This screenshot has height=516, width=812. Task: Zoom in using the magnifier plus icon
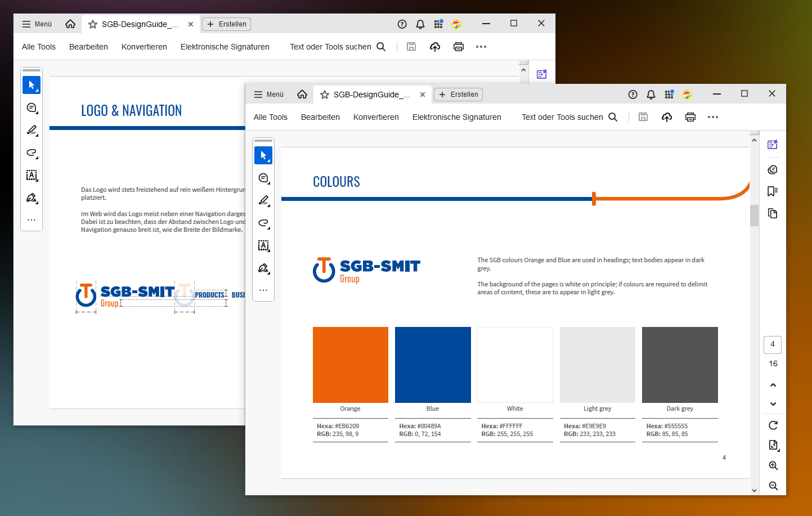[x=773, y=466]
